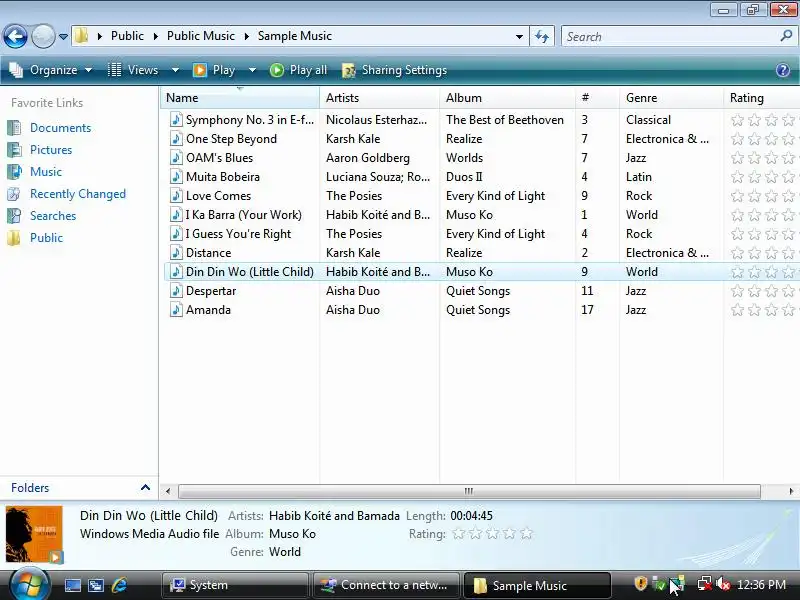Go back with the blue Back arrow
800x600 pixels.
[15, 36]
